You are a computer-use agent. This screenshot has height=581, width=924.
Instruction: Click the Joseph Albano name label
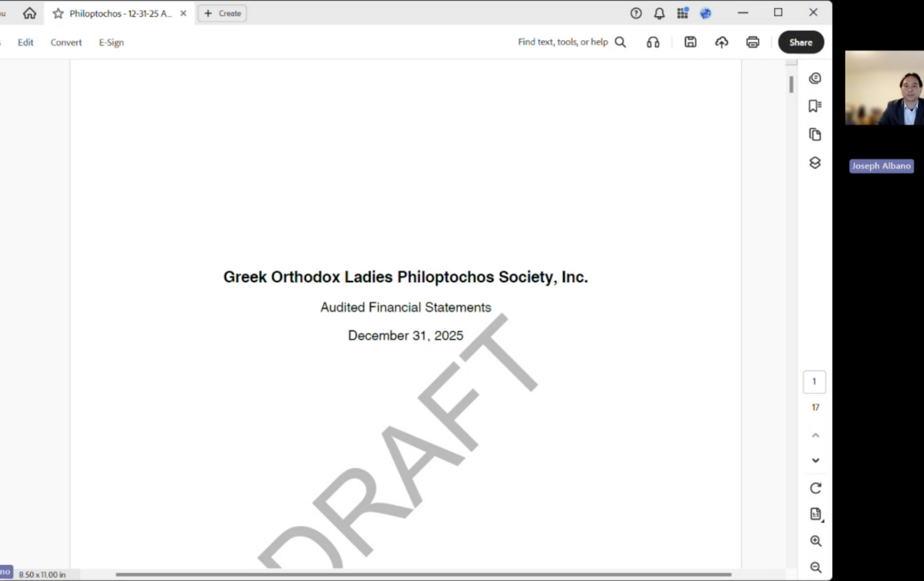point(881,166)
